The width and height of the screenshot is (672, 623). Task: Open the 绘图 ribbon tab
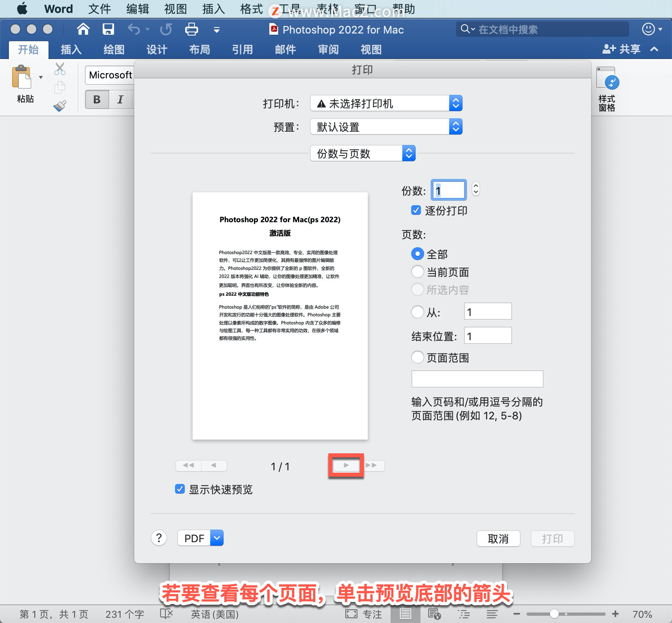[x=114, y=50]
